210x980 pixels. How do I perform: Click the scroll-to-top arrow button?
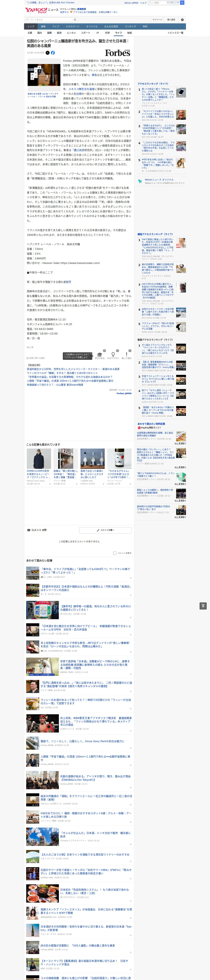click(x=203, y=606)
